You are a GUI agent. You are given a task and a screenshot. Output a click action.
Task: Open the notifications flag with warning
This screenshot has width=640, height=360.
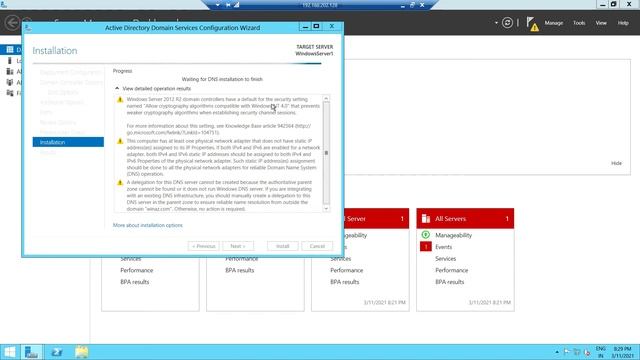[x=532, y=24]
